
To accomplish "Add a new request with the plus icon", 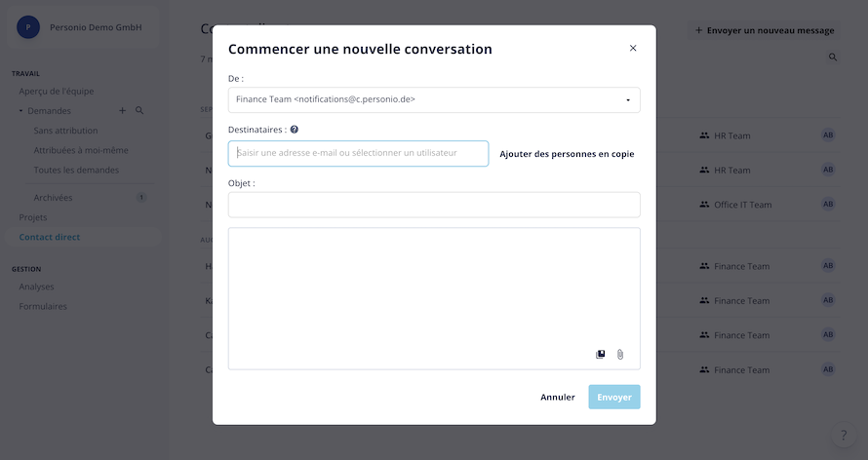I will coord(122,110).
